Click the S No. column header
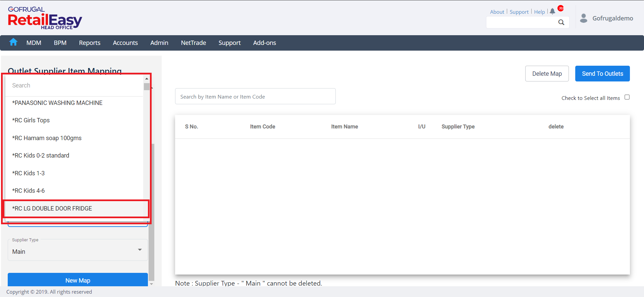The width and height of the screenshot is (644, 297). [192, 127]
